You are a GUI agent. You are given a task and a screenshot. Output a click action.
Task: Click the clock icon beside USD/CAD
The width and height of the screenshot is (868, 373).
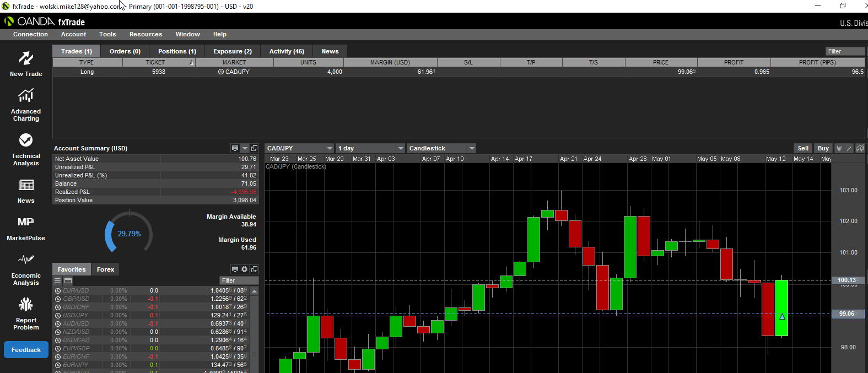click(58, 340)
